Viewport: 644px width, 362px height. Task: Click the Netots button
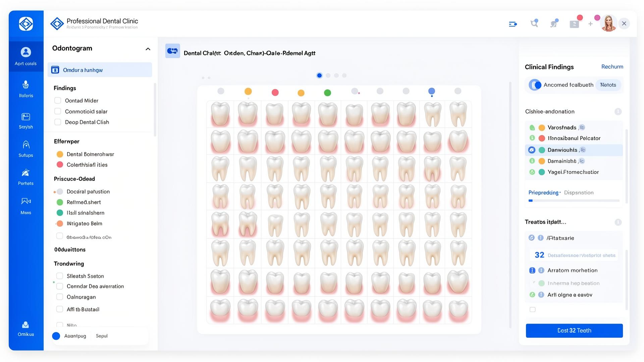[x=608, y=85]
